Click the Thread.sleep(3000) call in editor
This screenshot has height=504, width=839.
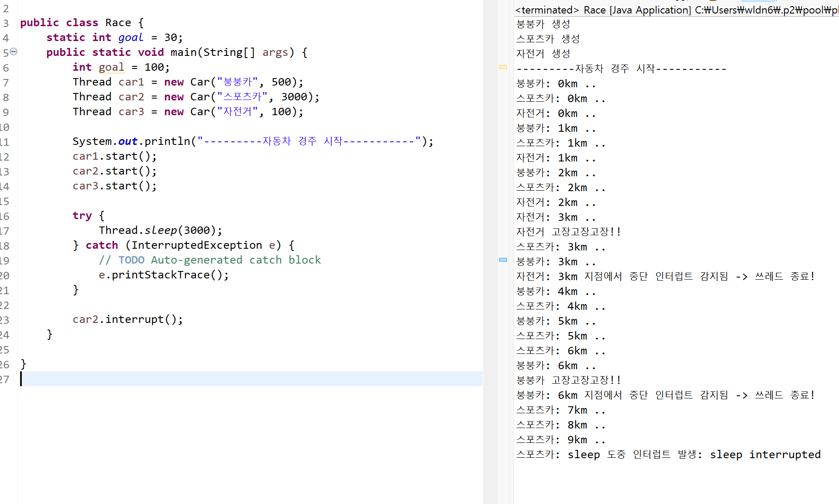tap(160, 230)
